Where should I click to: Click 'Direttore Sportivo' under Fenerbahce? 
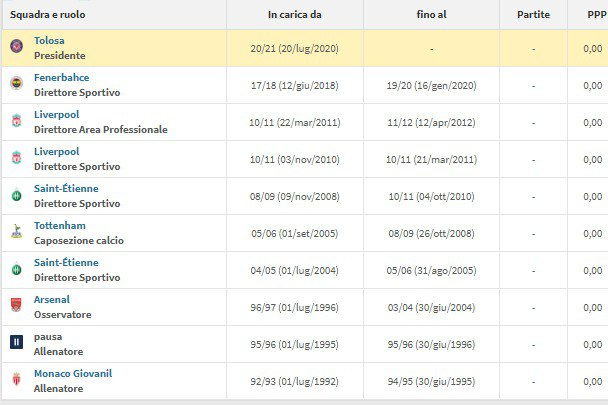pyautogui.click(x=77, y=93)
